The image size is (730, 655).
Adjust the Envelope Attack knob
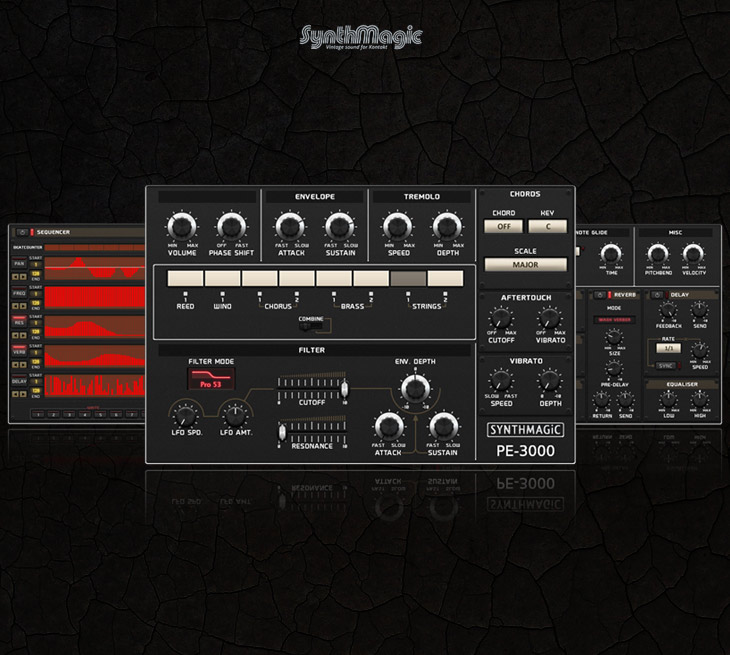coord(290,227)
